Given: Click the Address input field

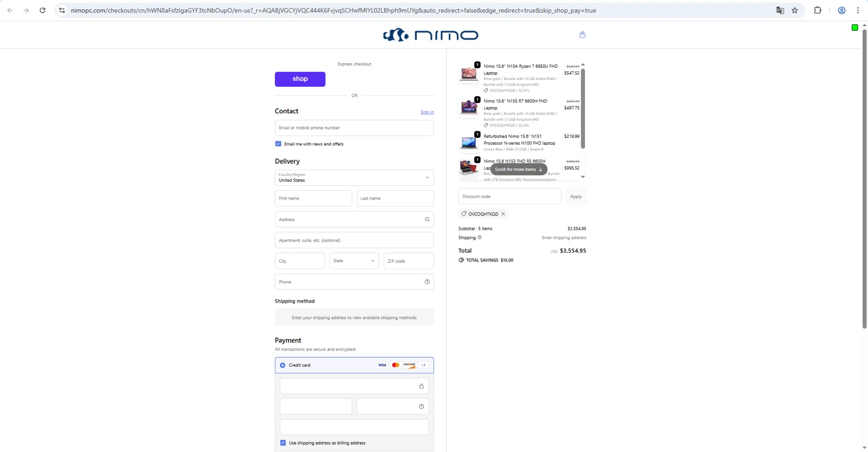Looking at the screenshot, I should 354,219.
